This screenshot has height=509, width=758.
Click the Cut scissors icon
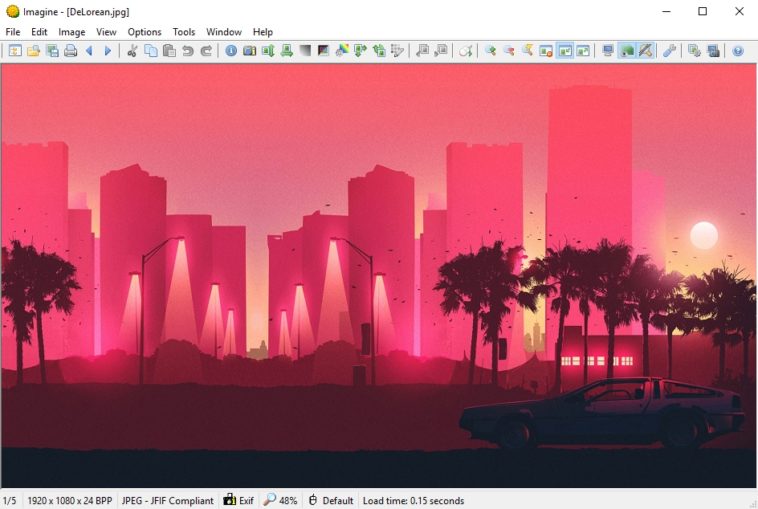point(132,50)
